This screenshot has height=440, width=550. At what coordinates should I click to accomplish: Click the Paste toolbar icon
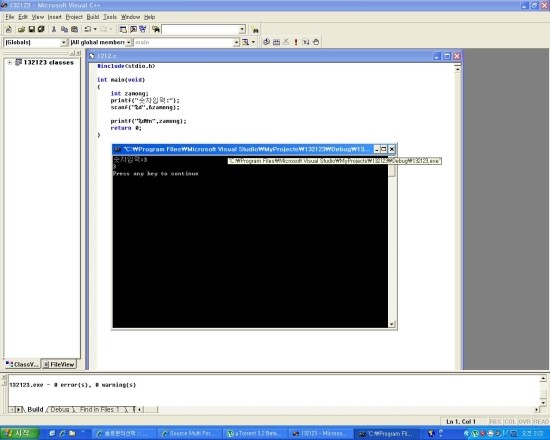tap(74, 29)
